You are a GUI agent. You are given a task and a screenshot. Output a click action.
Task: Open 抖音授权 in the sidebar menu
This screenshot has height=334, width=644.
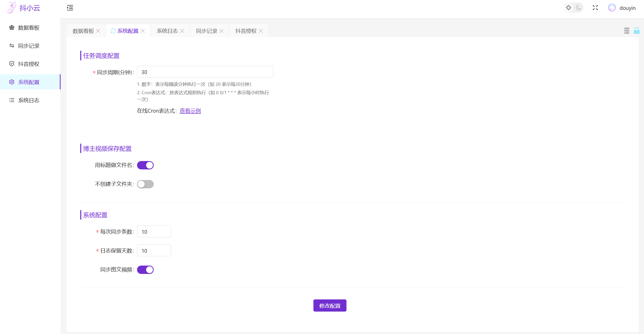pos(30,64)
